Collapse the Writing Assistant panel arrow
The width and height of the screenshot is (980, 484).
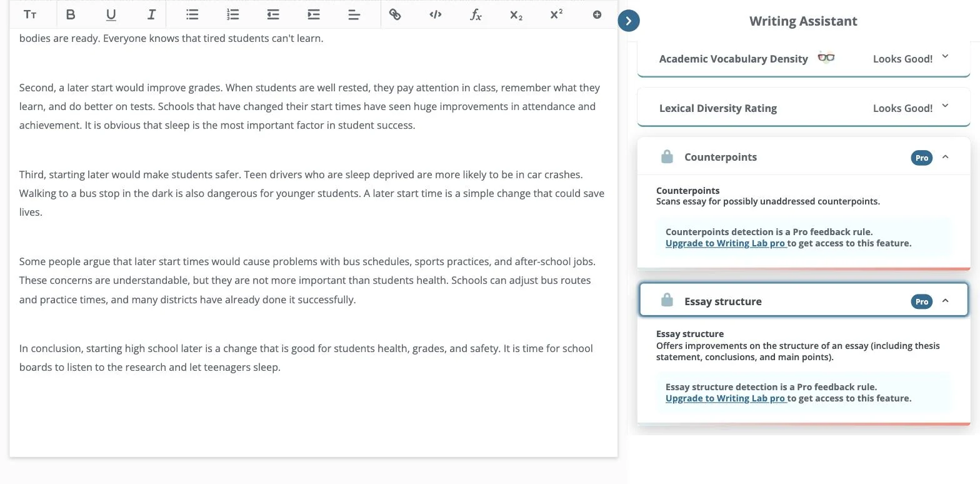(x=629, y=21)
